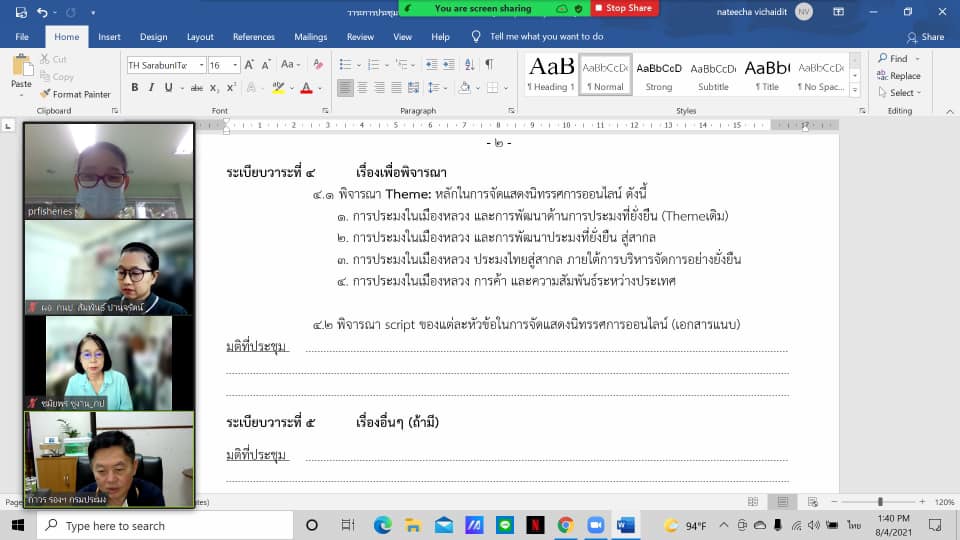The width and height of the screenshot is (960, 540).
Task: Toggle Subscript formatting
Action: coord(214,88)
